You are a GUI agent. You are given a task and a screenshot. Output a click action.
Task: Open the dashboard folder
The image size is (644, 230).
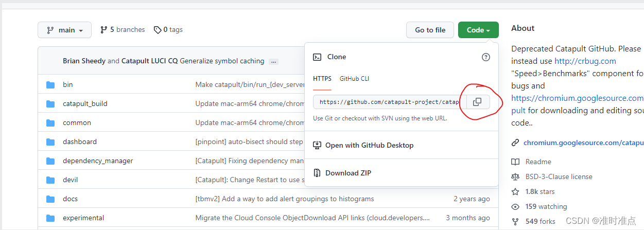click(80, 142)
